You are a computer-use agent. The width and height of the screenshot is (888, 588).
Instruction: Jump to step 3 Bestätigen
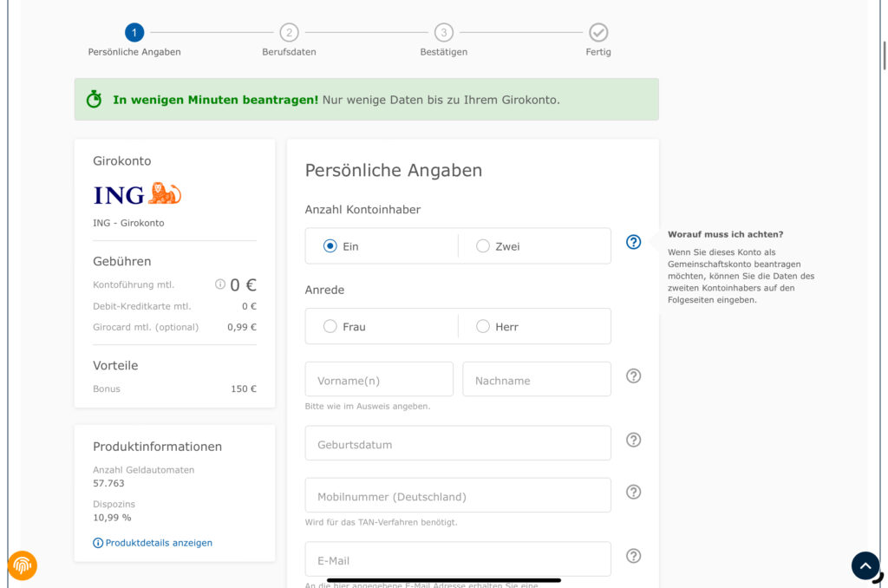443,33
